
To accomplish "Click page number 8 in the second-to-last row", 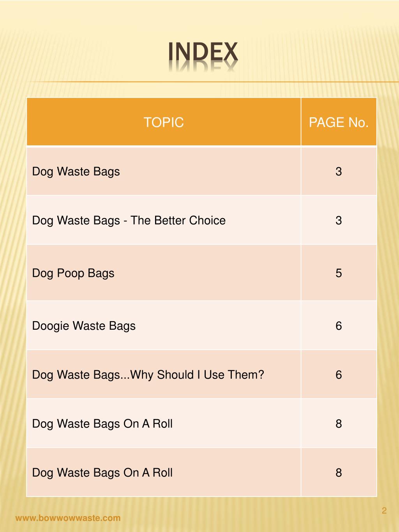I will [x=339, y=424].
